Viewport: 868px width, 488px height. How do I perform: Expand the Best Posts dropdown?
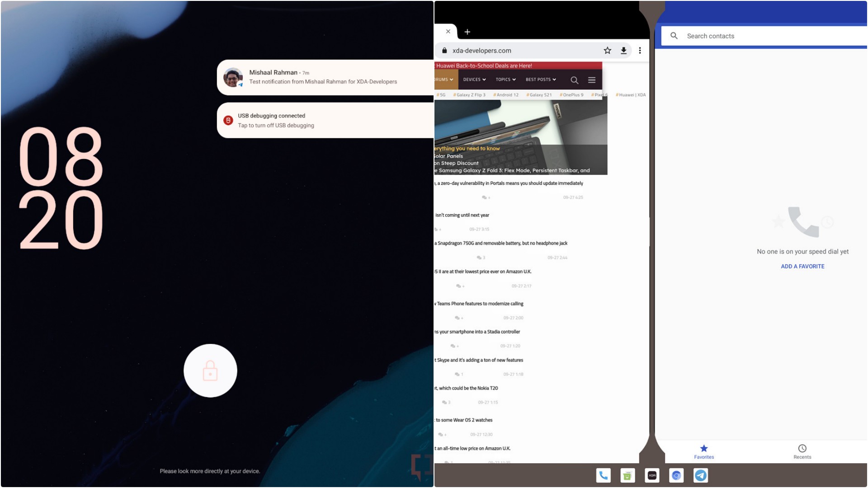click(x=541, y=80)
